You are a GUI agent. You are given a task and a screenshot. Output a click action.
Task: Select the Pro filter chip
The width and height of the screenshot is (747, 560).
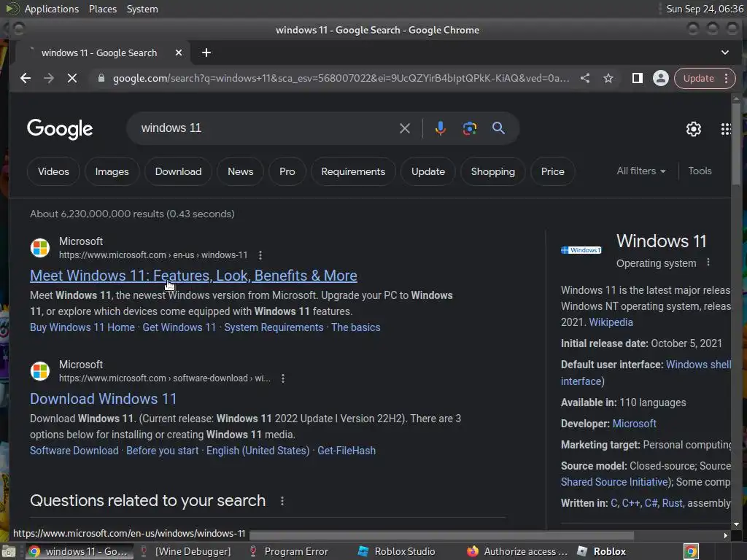point(287,171)
